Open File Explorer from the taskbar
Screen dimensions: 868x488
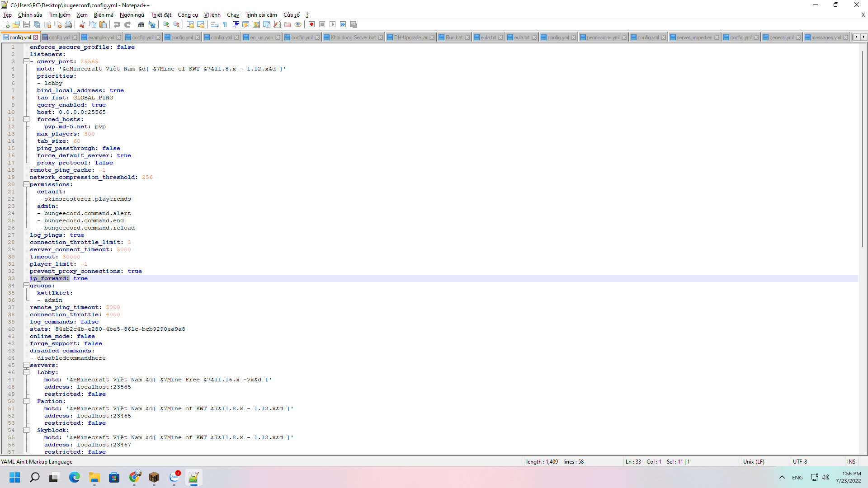click(94, 477)
